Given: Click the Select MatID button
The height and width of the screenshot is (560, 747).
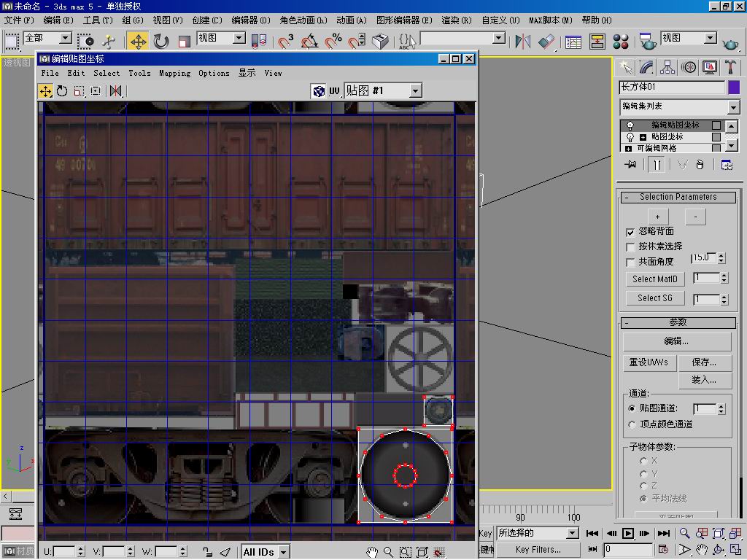Looking at the screenshot, I should [655, 279].
